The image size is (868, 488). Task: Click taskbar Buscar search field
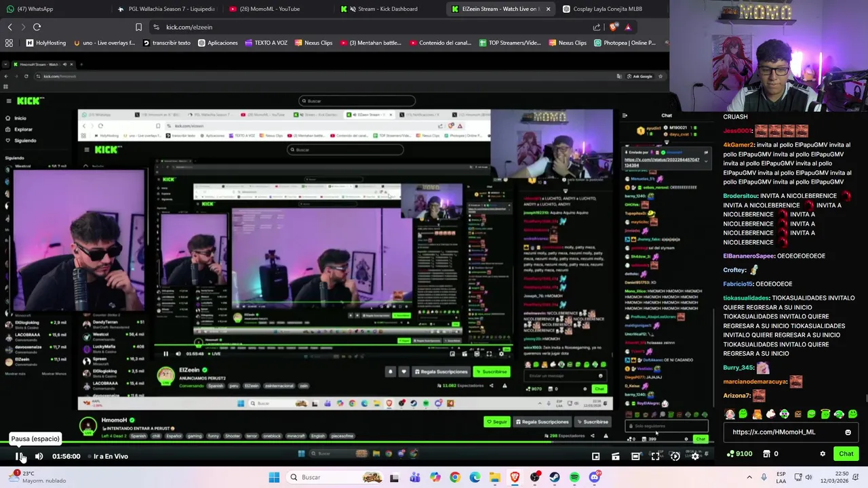[336, 477]
